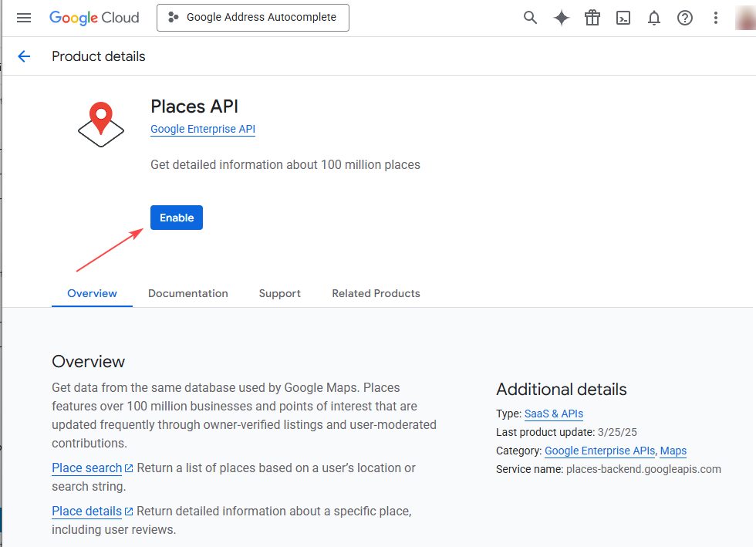Click the gift free trial icon
Image resolution: width=756 pixels, height=547 pixels.
[592, 18]
